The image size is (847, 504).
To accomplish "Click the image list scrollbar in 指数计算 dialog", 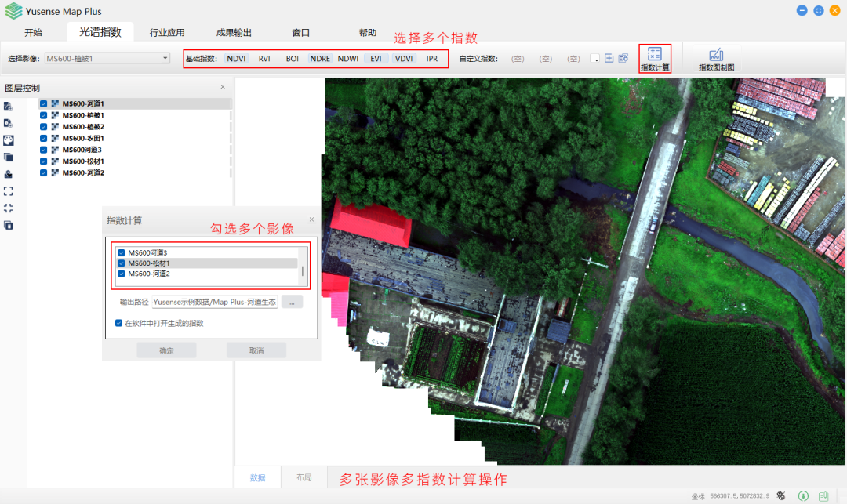I will [x=303, y=275].
